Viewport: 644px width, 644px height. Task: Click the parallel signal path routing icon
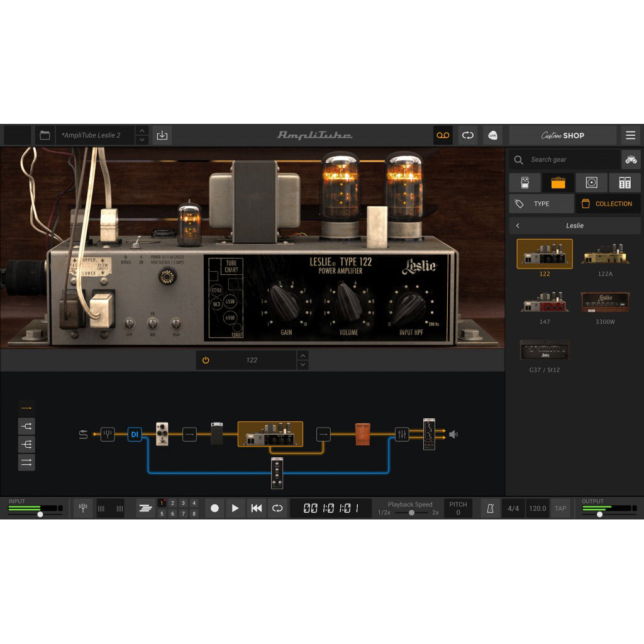26,462
